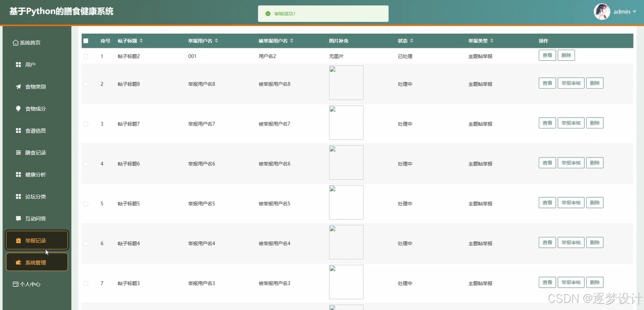
Task: Open 健康分析 in the sidebar
Action: [x=37, y=174]
